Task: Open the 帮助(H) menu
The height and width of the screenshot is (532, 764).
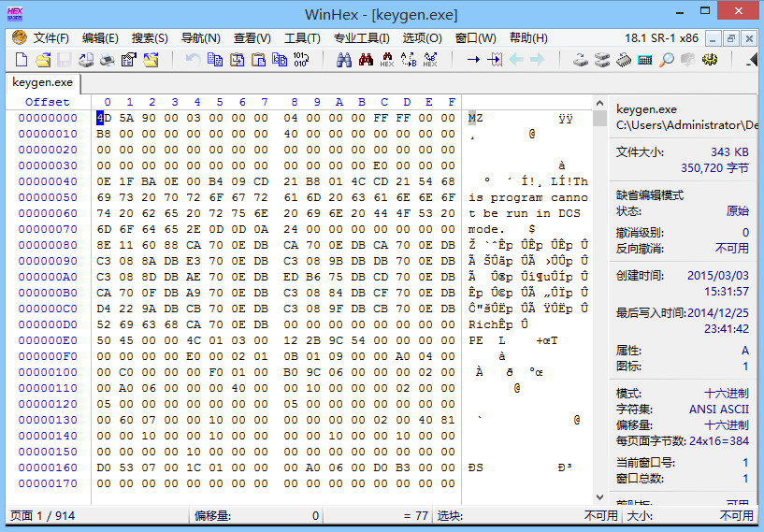Action: tap(528, 38)
